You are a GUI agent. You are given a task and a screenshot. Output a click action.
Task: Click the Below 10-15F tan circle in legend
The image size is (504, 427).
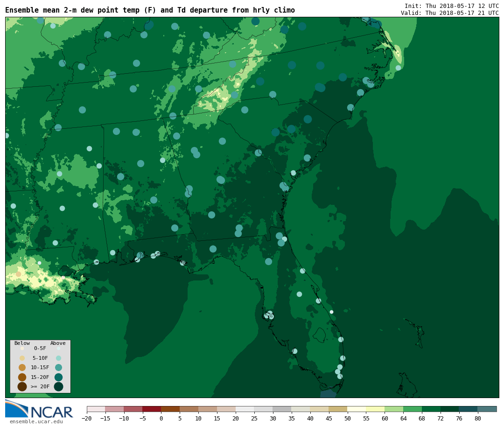coord(22,368)
